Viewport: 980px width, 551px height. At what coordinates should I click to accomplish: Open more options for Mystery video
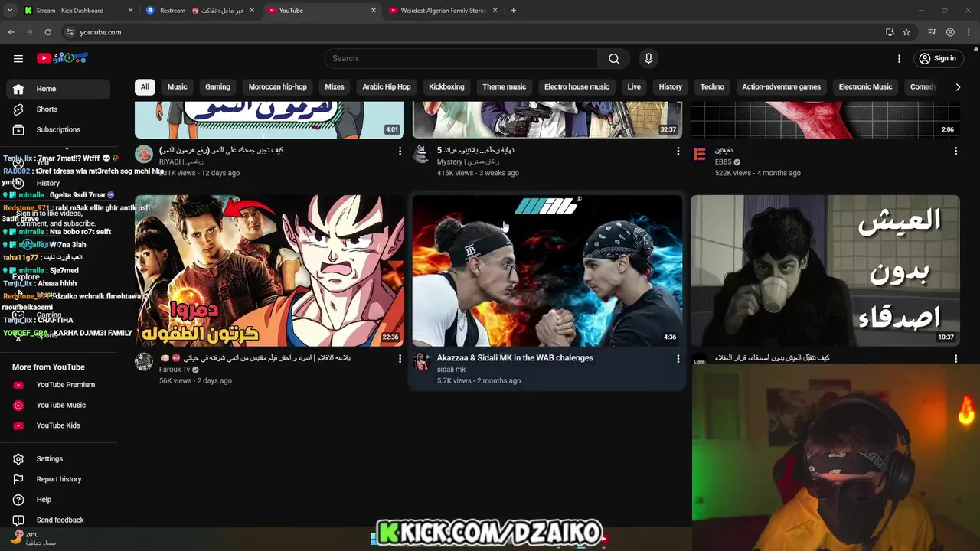click(x=678, y=152)
